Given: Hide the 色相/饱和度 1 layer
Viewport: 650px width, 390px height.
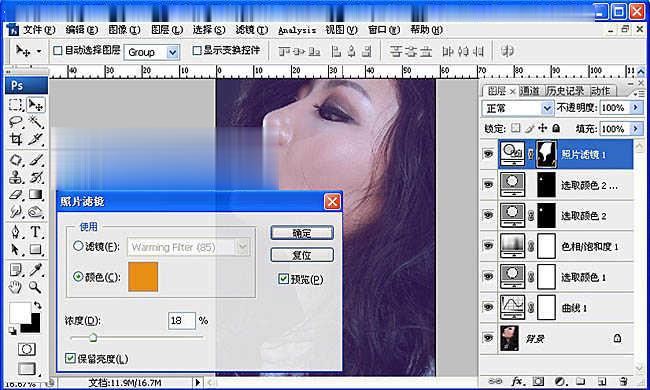Looking at the screenshot, I should point(488,246).
